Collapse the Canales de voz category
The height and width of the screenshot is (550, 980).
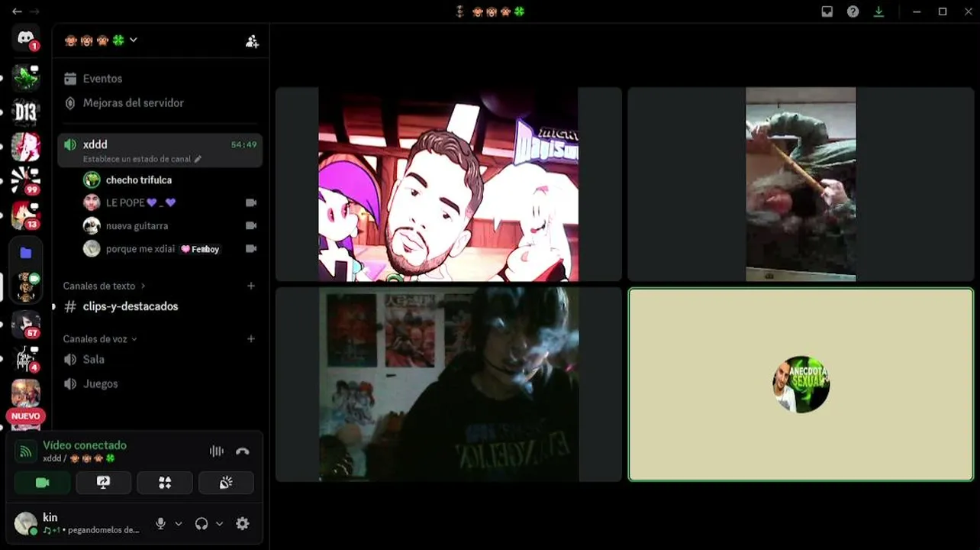coord(100,339)
